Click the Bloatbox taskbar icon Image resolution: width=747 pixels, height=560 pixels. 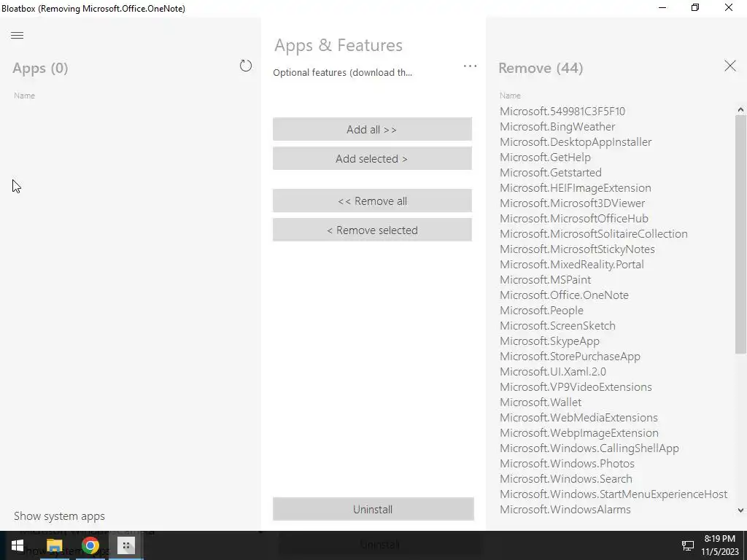click(x=125, y=545)
